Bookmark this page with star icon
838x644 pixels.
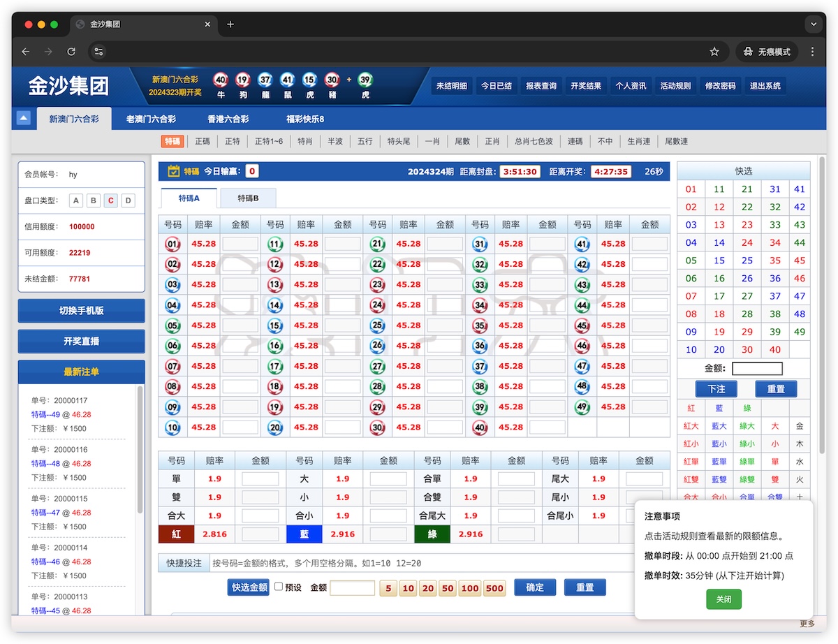[714, 52]
